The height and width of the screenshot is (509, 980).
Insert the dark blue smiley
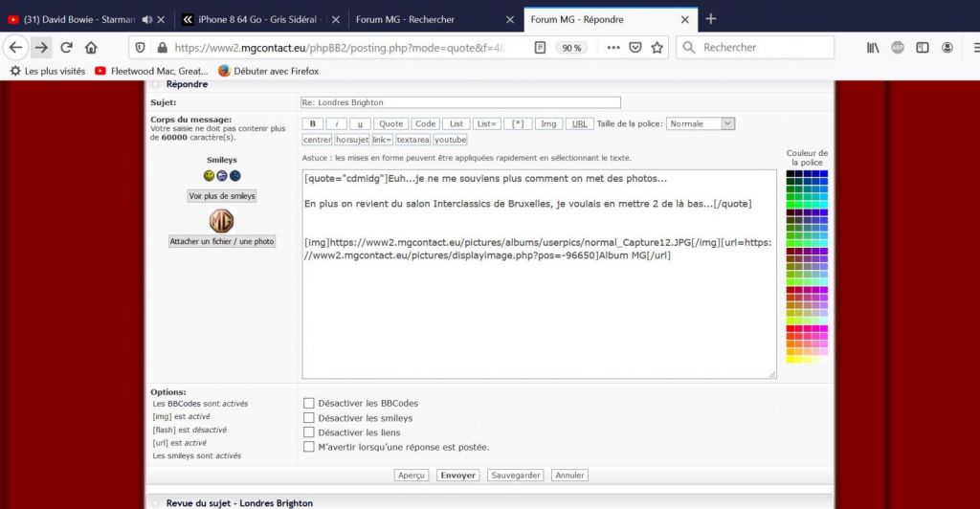[235, 176]
